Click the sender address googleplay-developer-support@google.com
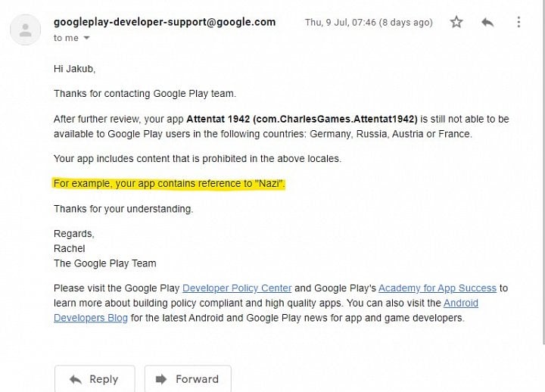The width and height of the screenshot is (545, 392). pyautogui.click(x=164, y=22)
